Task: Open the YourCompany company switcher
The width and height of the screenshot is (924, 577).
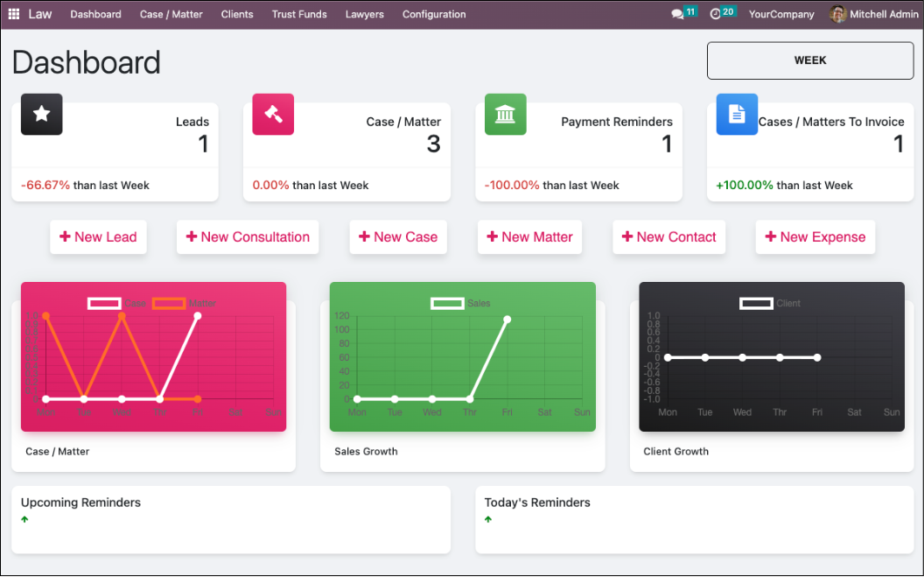Action: pyautogui.click(x=781, y=14)
